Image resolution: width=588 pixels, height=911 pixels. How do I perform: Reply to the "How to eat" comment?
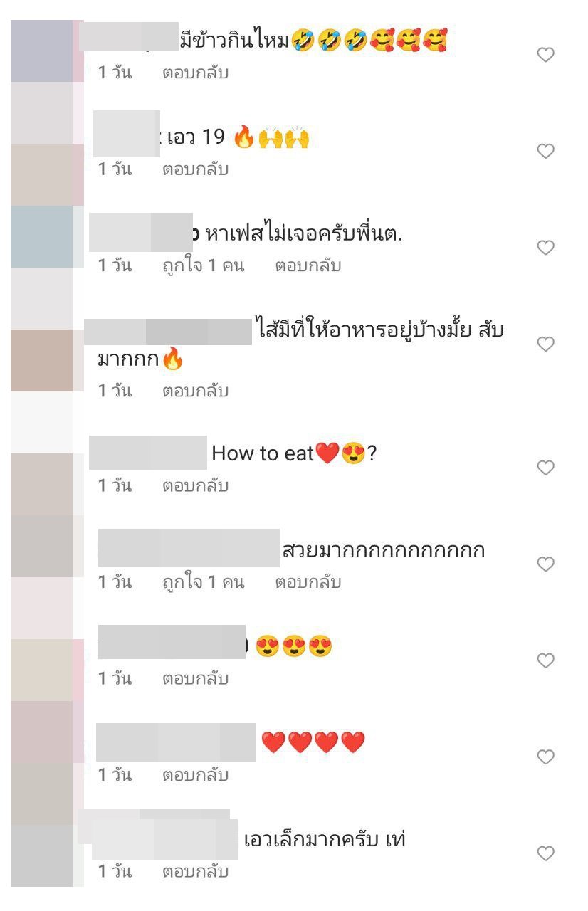(195, 486)
